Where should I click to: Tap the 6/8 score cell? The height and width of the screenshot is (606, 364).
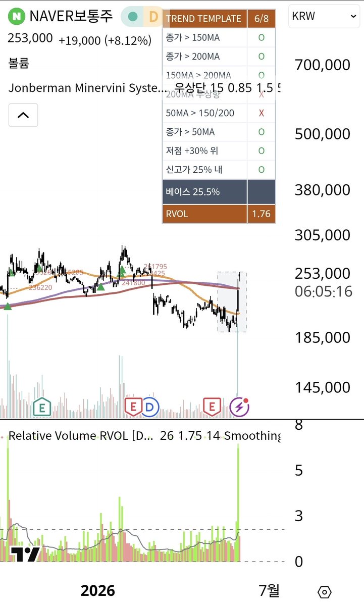(x=262, y=19)
